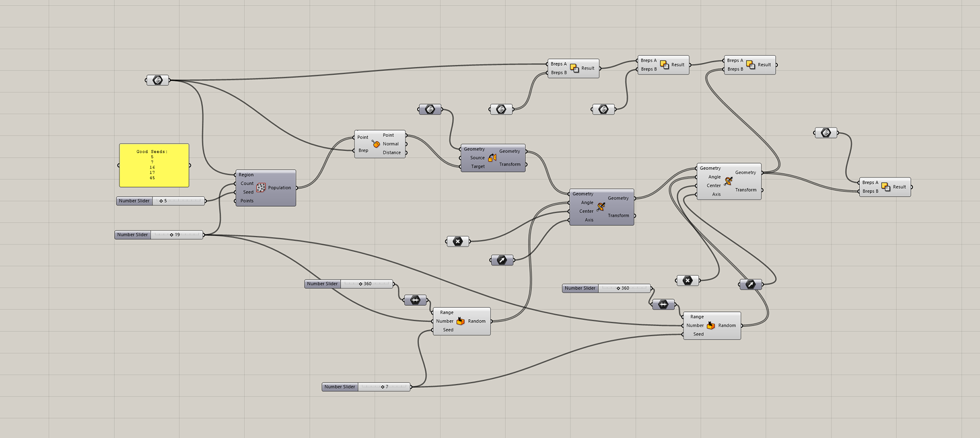Click the Population output label
The image size is (980, 438).
pos(279,188)
